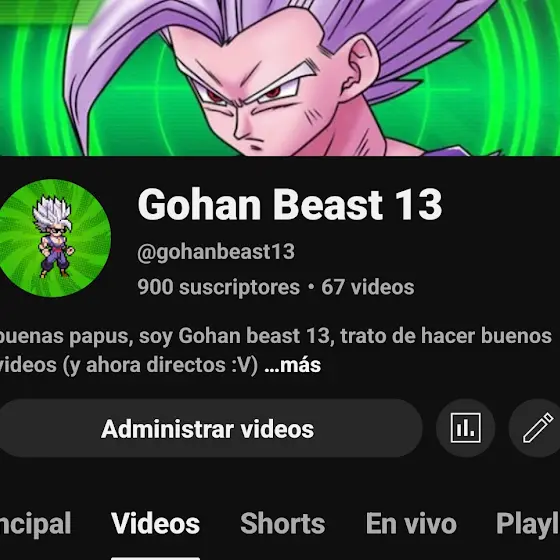Tap the description line "ahora directos :V"
The image size is (560, 560).
(171, 365)
